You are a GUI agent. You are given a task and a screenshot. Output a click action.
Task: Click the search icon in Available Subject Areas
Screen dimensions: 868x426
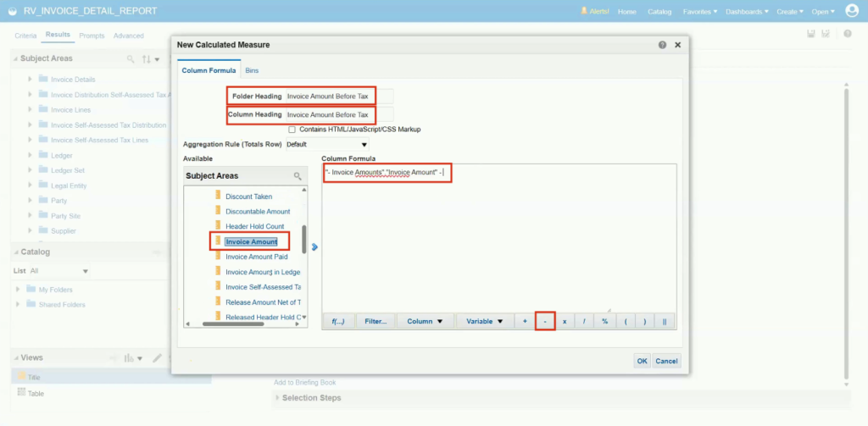pyautogui.click(x=298, y=176)
